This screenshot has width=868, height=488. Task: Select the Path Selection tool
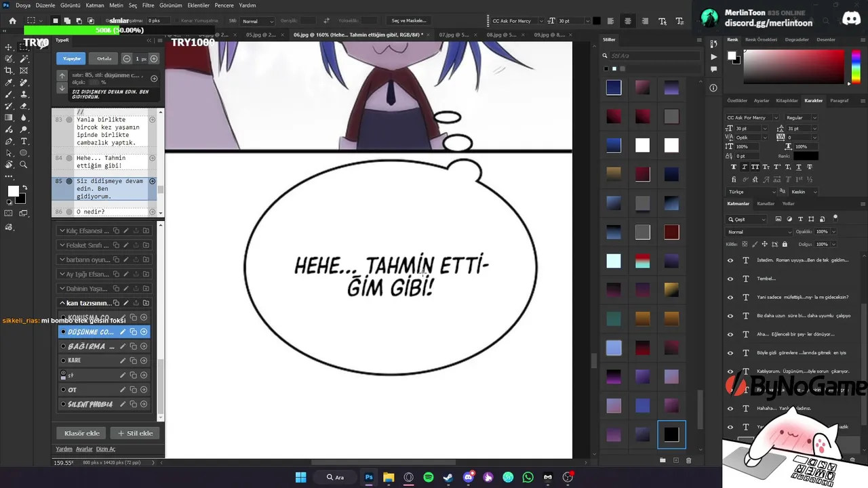point(9,153)
